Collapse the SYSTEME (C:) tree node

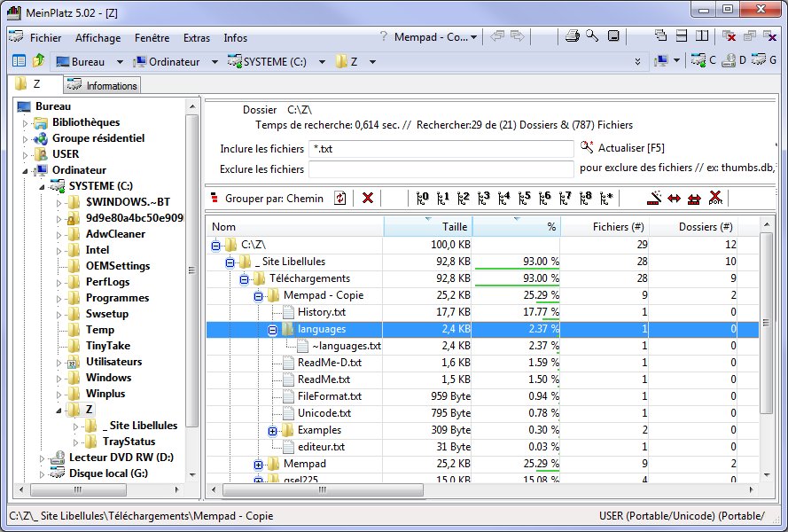[43, 186]
